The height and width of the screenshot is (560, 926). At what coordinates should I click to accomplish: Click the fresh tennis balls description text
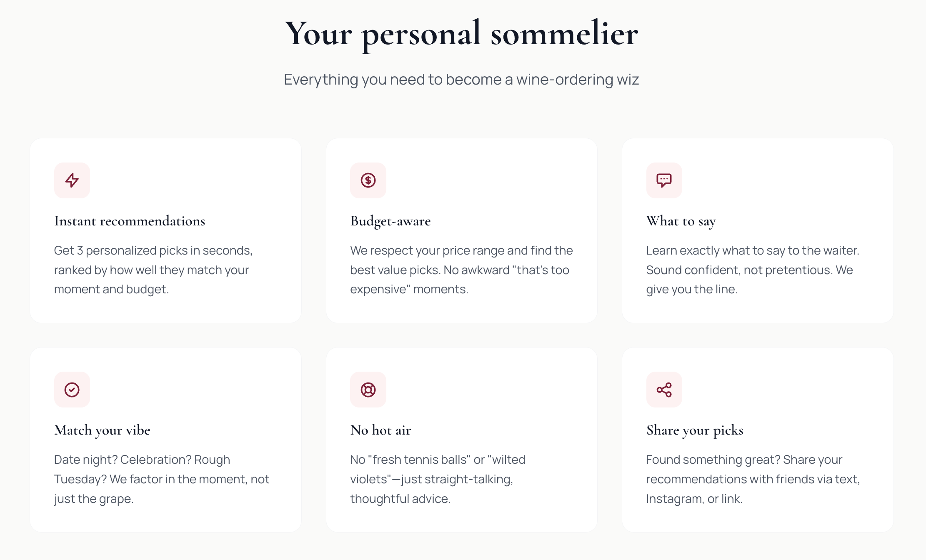[438, 479]
